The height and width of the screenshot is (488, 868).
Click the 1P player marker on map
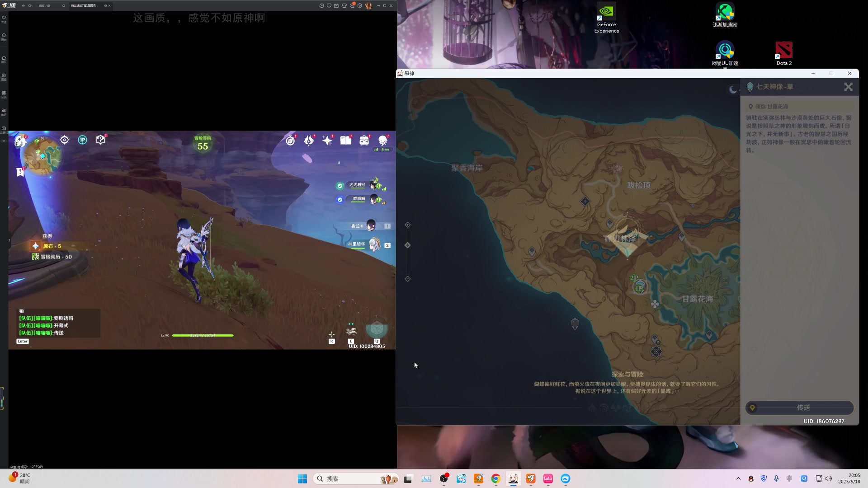click(639, 288)
